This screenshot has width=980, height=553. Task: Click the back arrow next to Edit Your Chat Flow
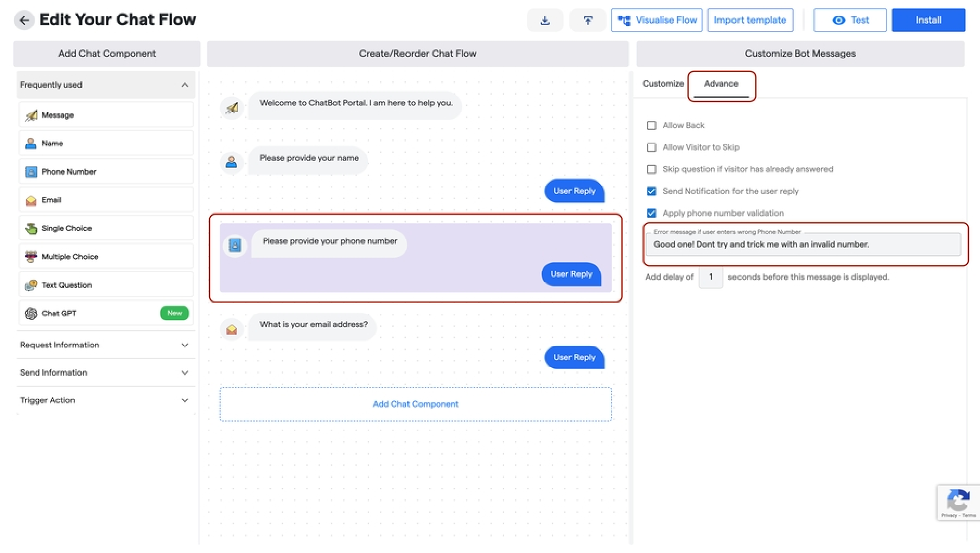tap(24, 20)
